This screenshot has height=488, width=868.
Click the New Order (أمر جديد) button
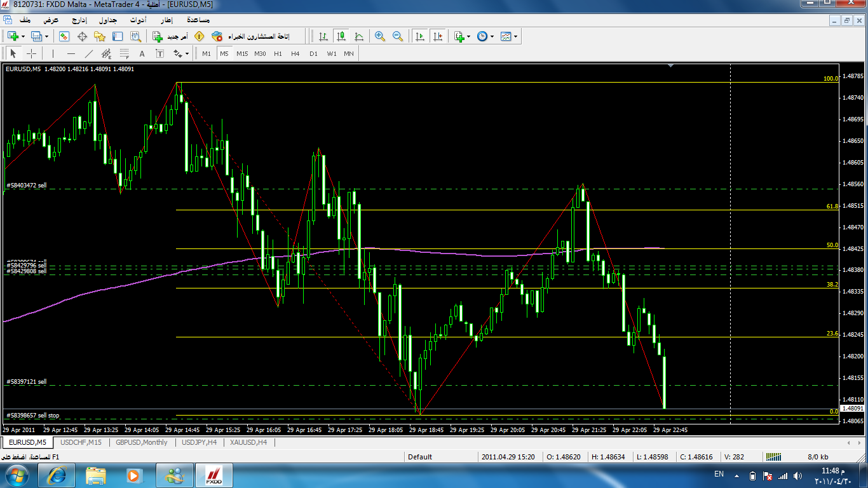coord(170,37)
